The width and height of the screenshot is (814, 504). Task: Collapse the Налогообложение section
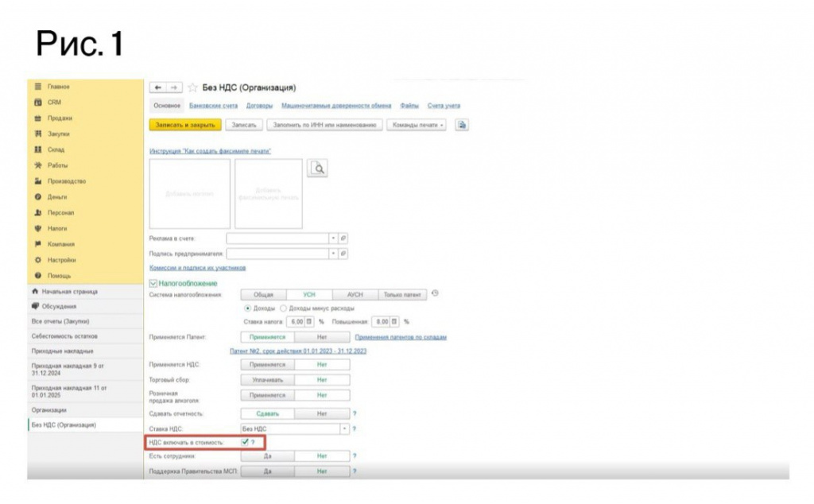153,283
